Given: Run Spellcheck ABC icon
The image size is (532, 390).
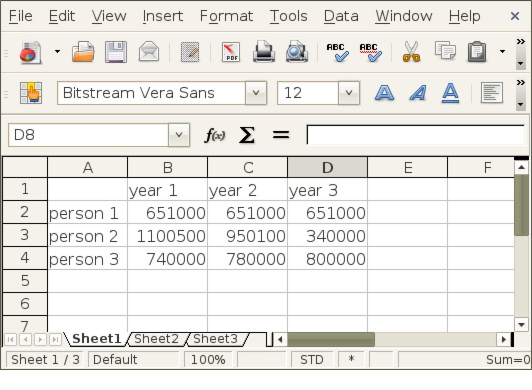Looking at the screenshot, I should coord(337,52).
